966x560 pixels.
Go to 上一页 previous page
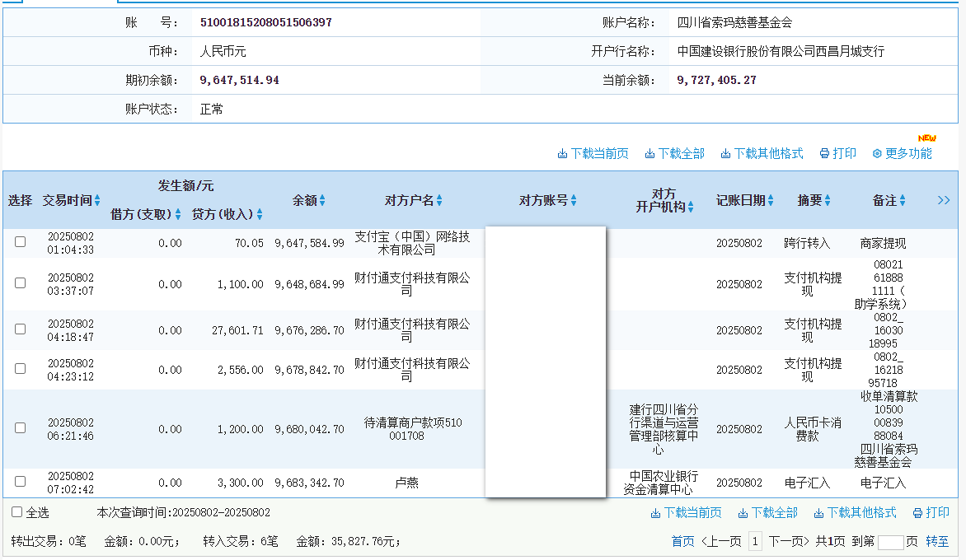[x=721, y=542]
